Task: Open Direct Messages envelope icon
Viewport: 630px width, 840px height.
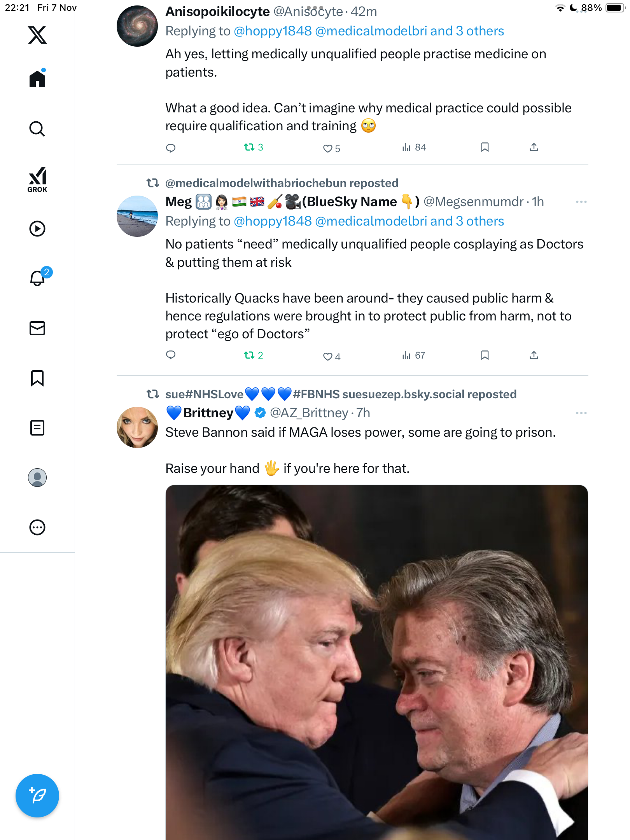Action: tap(37, 328)
